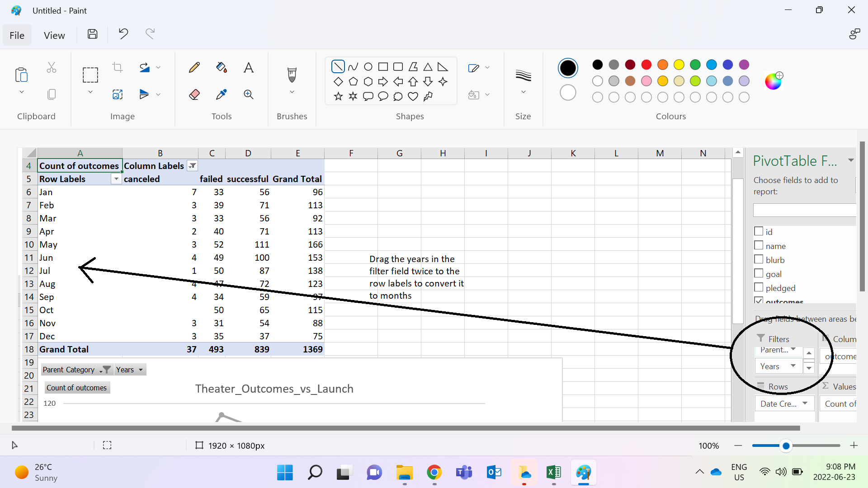The height and width of the screenshot is (488, 868).
Task: Undo the last action
Action: click(123, 34)
